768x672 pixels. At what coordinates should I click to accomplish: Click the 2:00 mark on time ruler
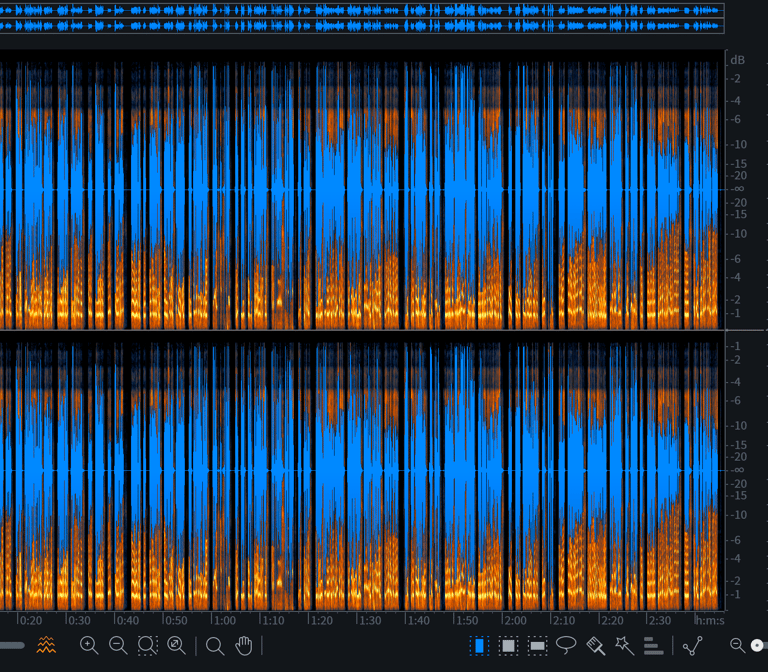point(515,621)
